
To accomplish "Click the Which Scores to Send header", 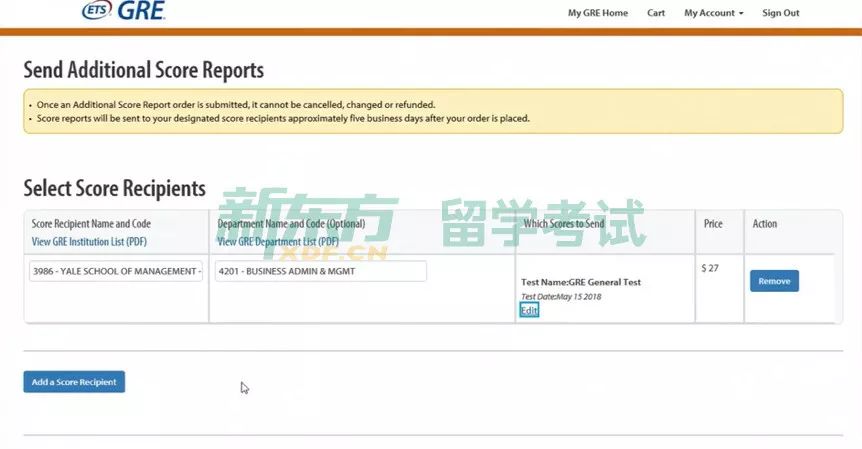I will point(563,224).
